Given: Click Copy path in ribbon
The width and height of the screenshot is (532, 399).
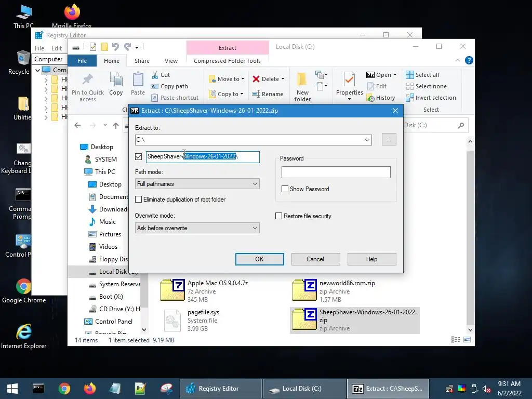Looking at the screenshot, I should coord(170,86).
